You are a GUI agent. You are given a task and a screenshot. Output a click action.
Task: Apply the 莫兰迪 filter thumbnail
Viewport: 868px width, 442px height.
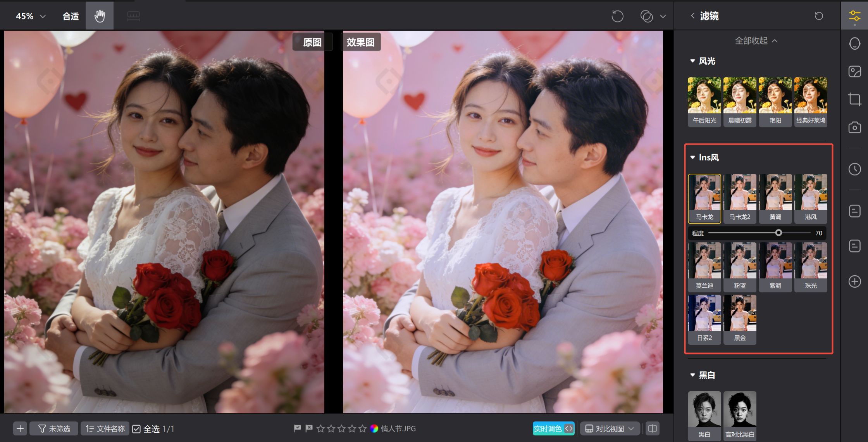pyautogui.click(x=704, y=266)
